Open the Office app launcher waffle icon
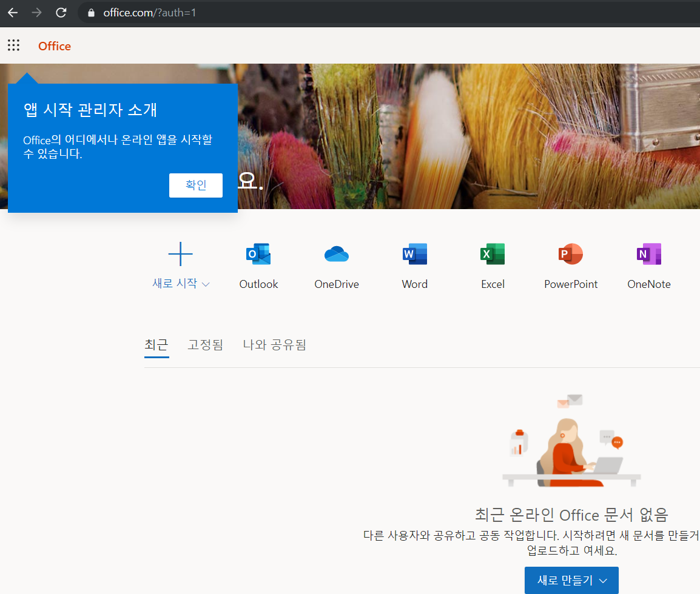 [13, 45]
